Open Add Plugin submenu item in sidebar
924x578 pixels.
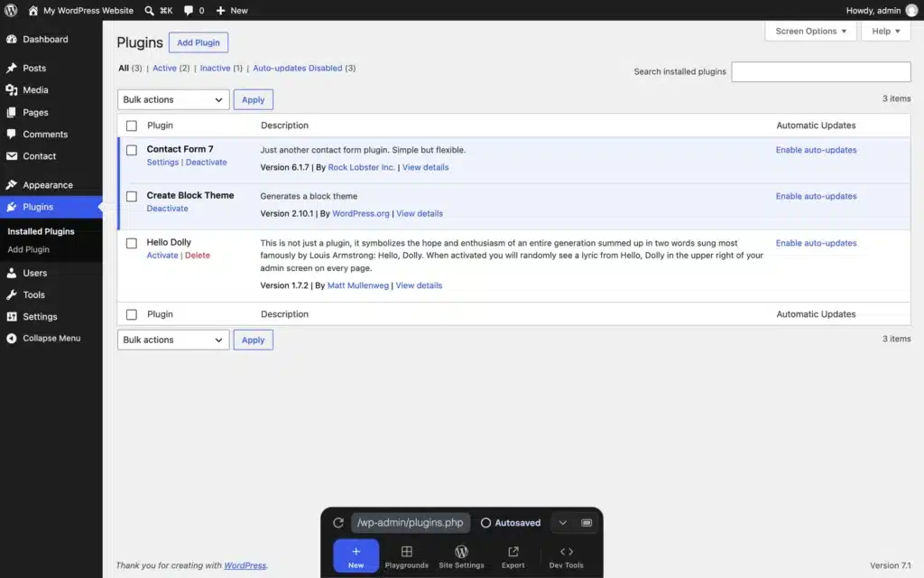[28, 249]
